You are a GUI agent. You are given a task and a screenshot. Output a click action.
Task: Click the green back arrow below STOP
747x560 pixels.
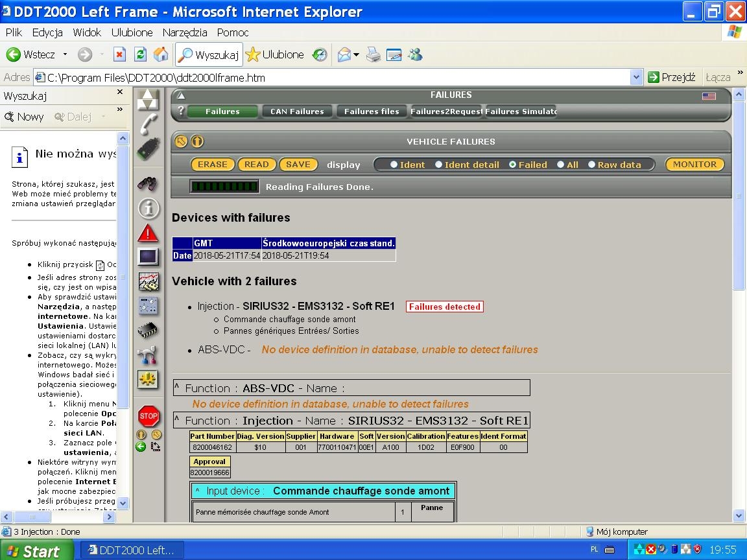click(141, 446)
